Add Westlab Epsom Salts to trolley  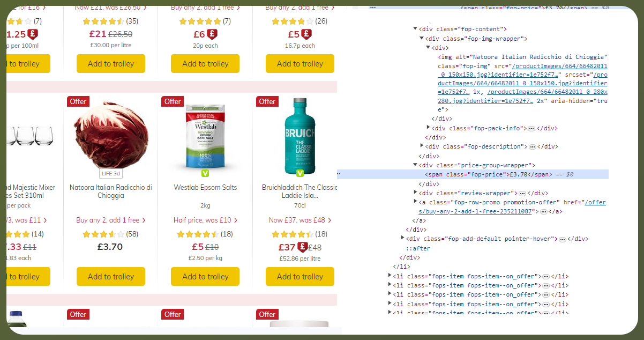pyautogui.click(x=205, y=277)
